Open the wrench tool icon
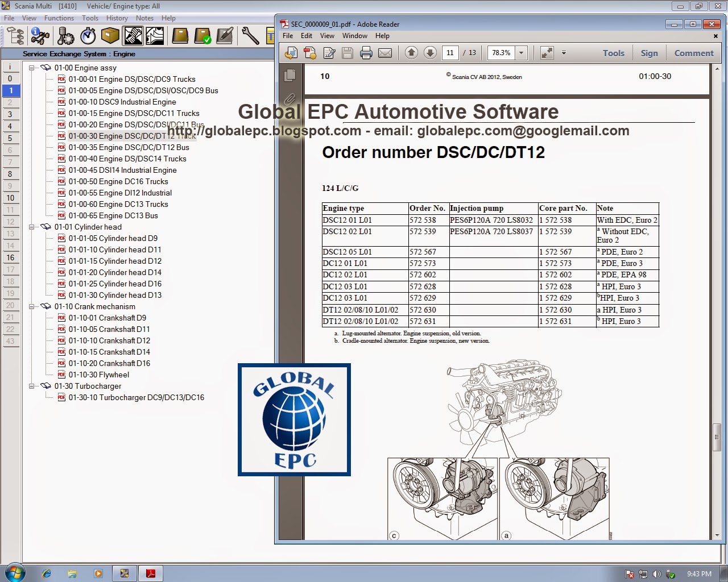 tap(250, 36)
